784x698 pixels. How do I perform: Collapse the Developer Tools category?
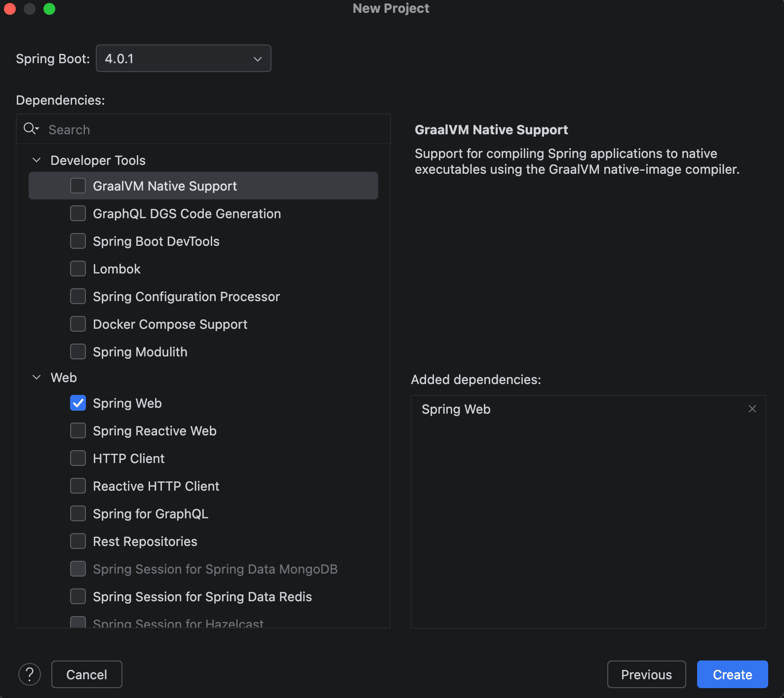[37, 160]
